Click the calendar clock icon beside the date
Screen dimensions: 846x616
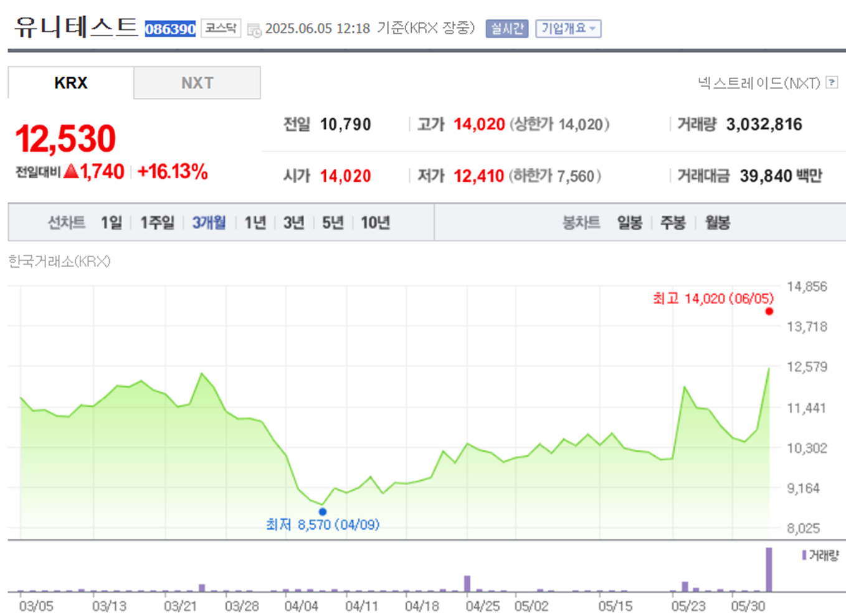pos(254,29)
